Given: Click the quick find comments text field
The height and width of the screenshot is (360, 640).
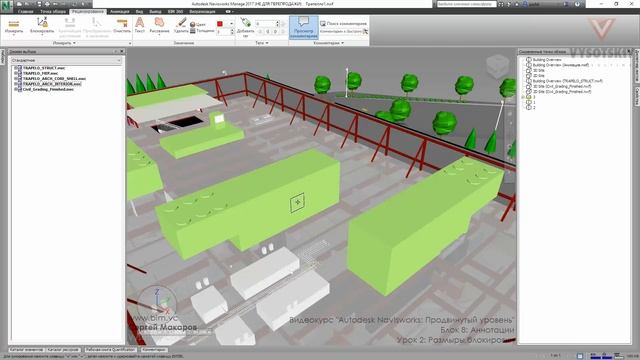Looking at the screenshot, I should coord(341,31).
